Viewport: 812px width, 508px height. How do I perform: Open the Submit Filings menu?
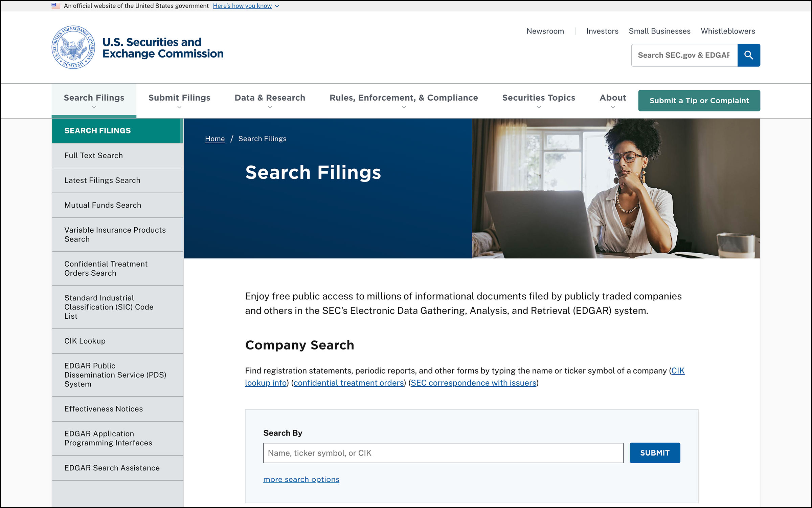[179, 98]
